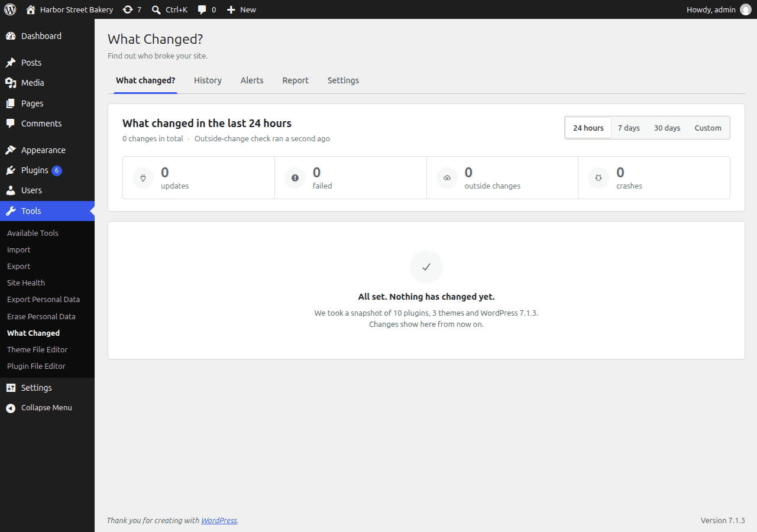
Task: Switch to the Settings tab
Action: coord(343,80)
